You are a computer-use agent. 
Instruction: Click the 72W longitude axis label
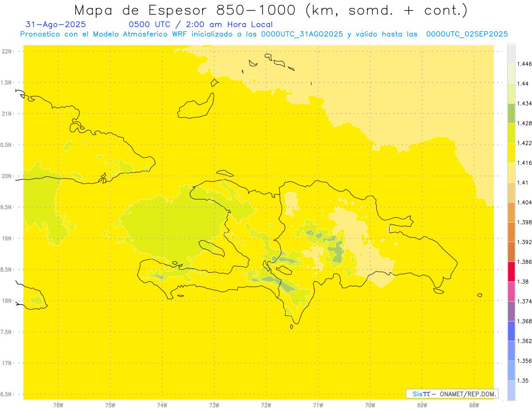pyautogui.click(x=266, y=405)
